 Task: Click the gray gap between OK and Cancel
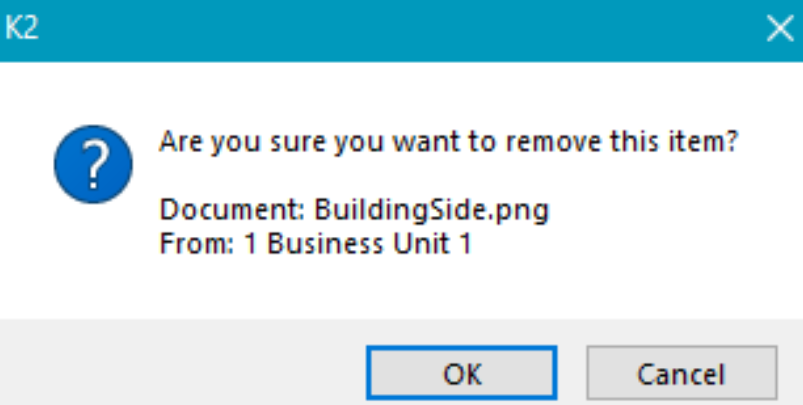click(571, 373)
